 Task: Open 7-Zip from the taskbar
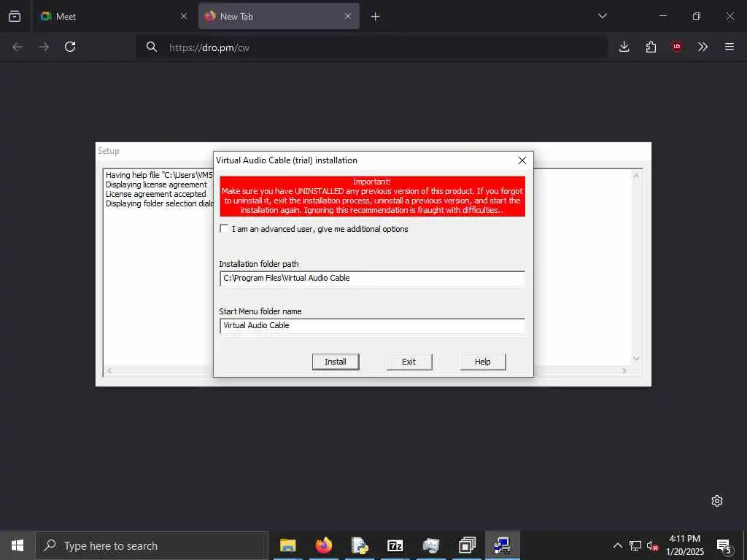click(x=395, y=545)
